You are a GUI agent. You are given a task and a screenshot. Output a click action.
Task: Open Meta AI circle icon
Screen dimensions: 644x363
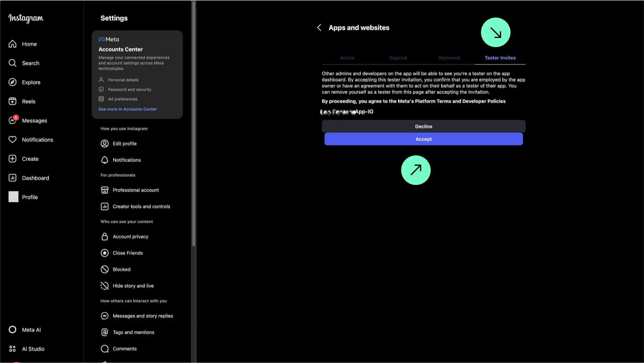coord(12,330)
